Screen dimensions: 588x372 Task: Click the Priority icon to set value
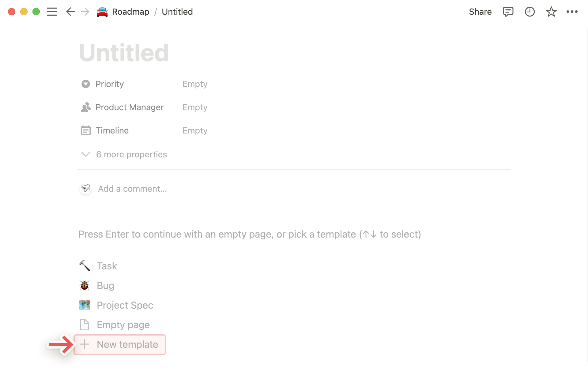(85, 84)
